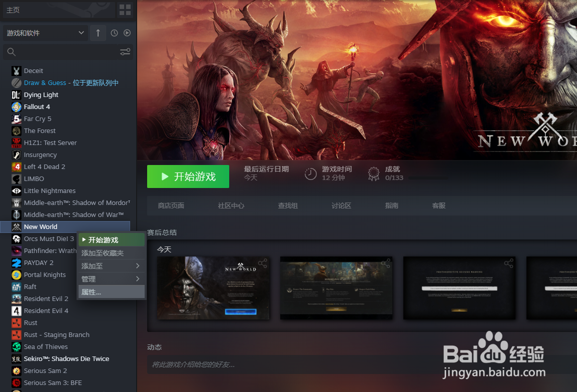Click the sort ascending arrow icon

(x=98, y=33)
